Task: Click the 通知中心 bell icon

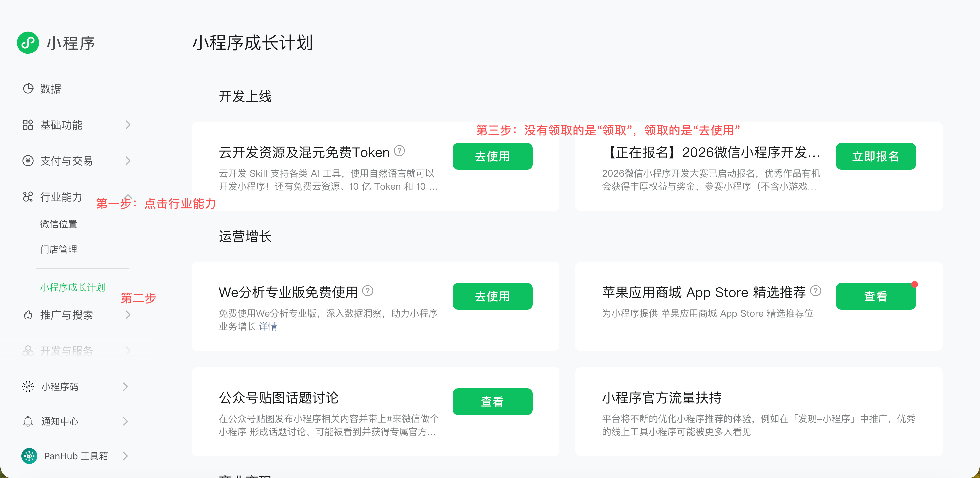Action: click(28, 421)
